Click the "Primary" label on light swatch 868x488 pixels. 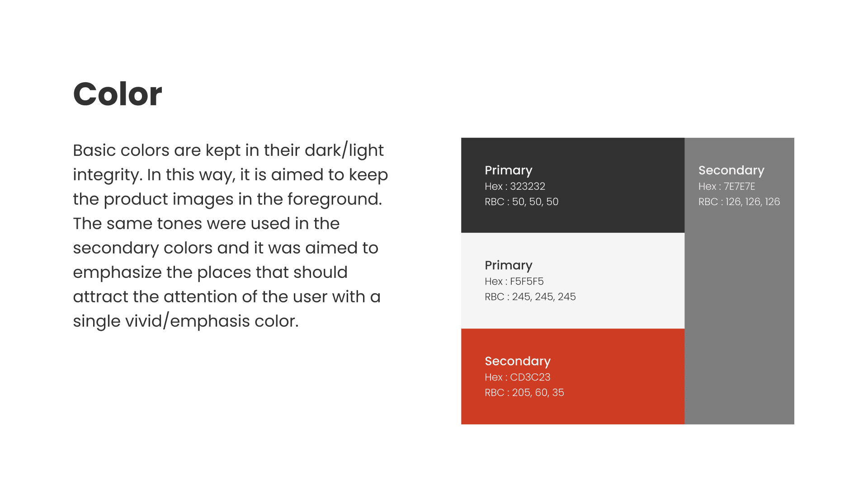pyautogui.click(x=508, y=265)
